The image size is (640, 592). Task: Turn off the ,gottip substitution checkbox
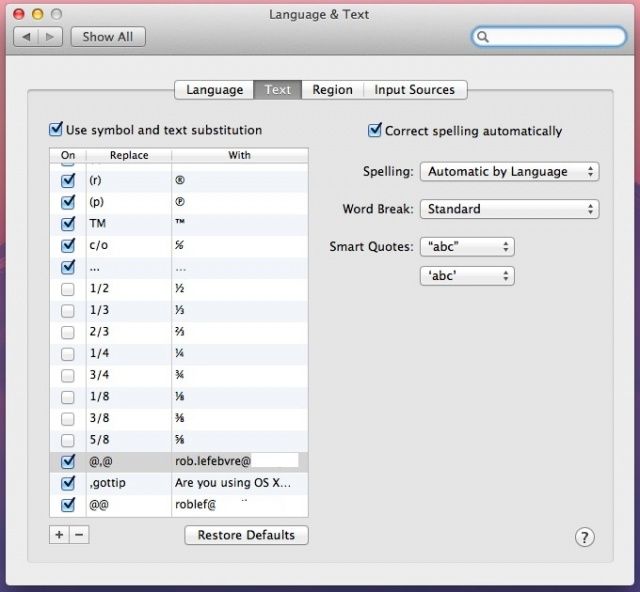[68, 484]
